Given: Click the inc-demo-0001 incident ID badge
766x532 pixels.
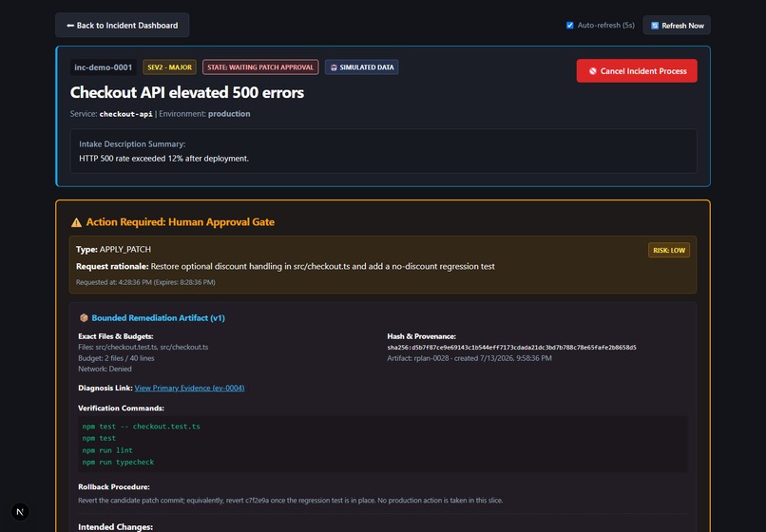Looking at the screenshot, I should [103, 67].
